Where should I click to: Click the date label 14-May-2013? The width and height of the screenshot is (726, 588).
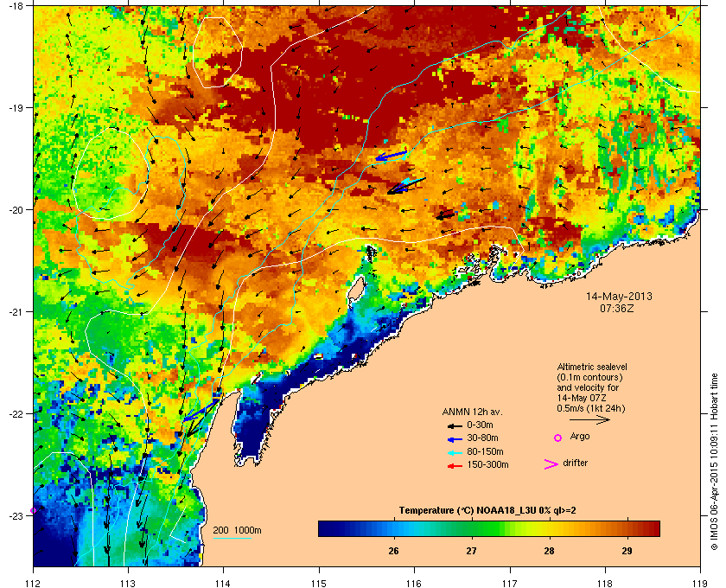pos(619,296)
